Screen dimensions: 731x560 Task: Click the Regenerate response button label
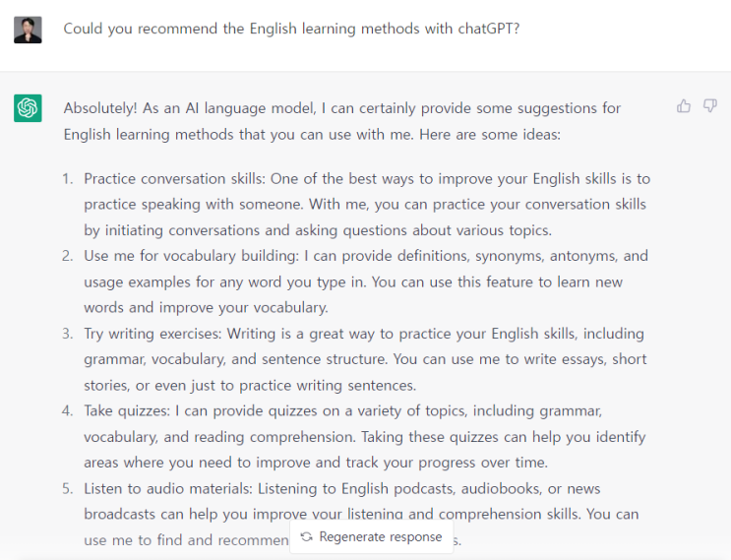tap(381, 536)
